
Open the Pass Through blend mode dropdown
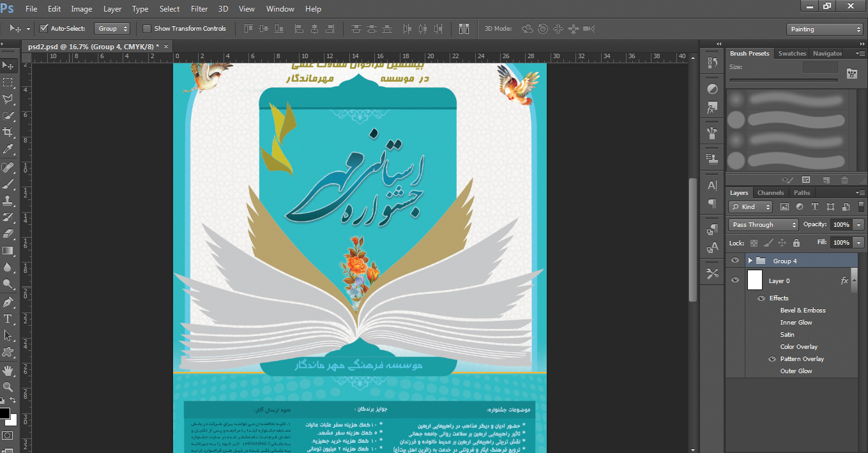pos(763,225)
